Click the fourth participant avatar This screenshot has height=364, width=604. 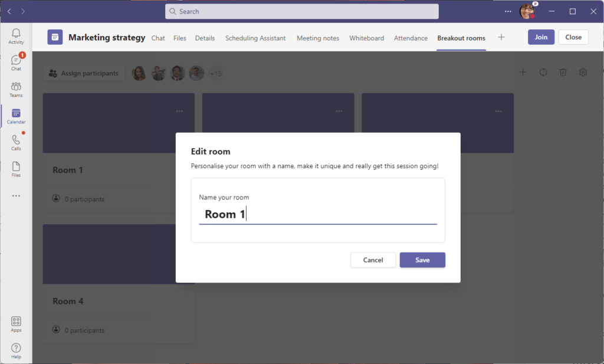196,73
